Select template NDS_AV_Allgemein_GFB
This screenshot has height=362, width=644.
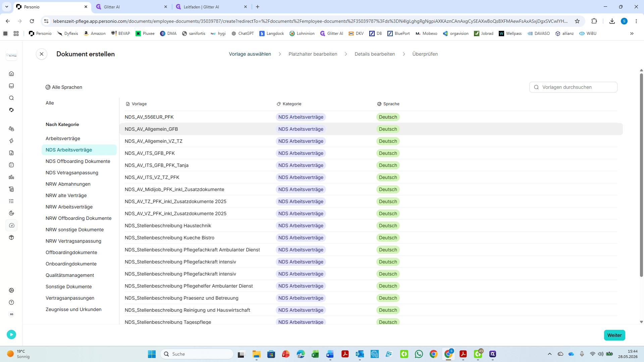tap(371, 129)
